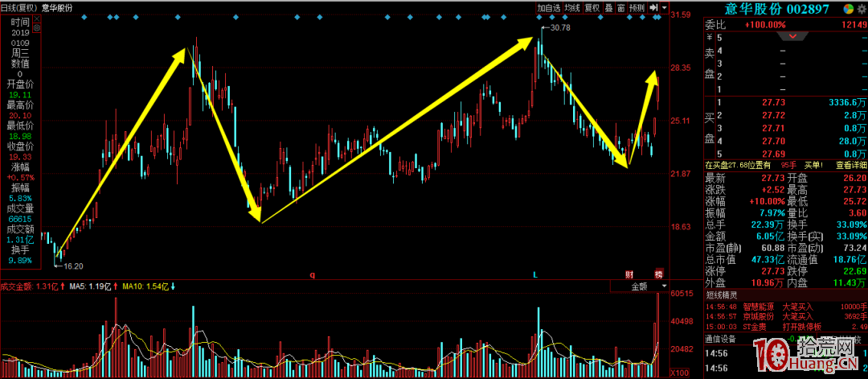This screenshot has width=868, height=379.
Task: Select the 京城股份 alert row
Action: [786, 316]
